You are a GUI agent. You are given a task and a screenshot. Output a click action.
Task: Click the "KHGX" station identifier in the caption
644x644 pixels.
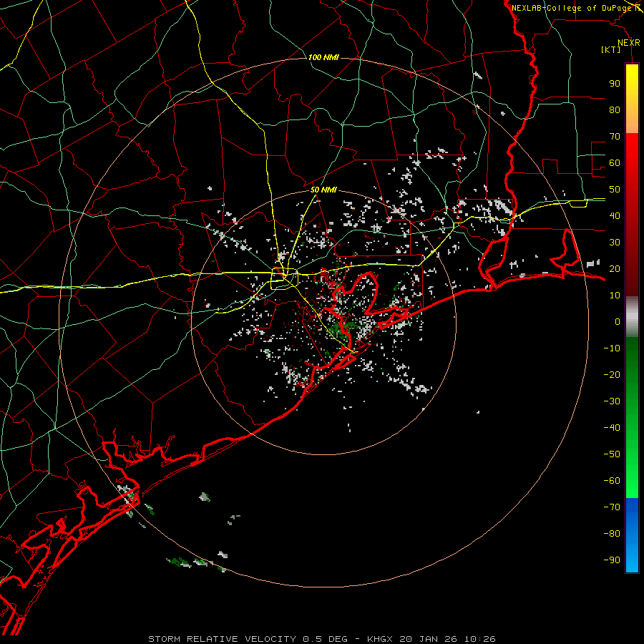(x=380, y=639)
